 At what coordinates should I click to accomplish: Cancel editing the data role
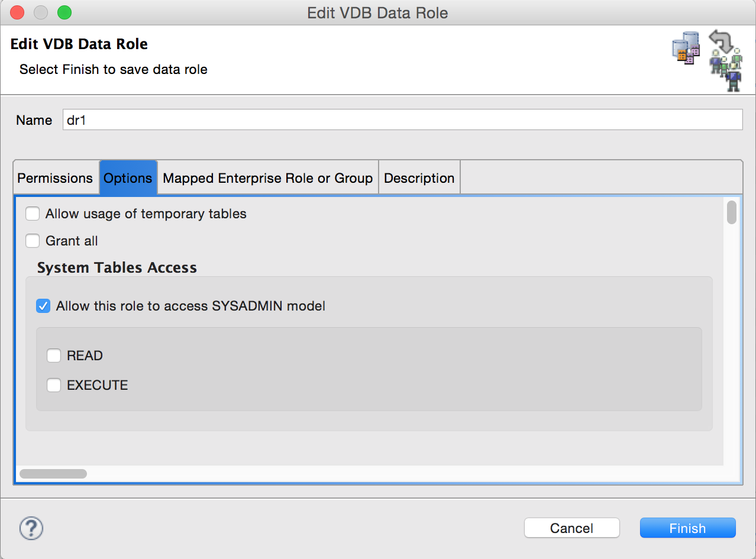pyautogui.click(x=571, y=528)
